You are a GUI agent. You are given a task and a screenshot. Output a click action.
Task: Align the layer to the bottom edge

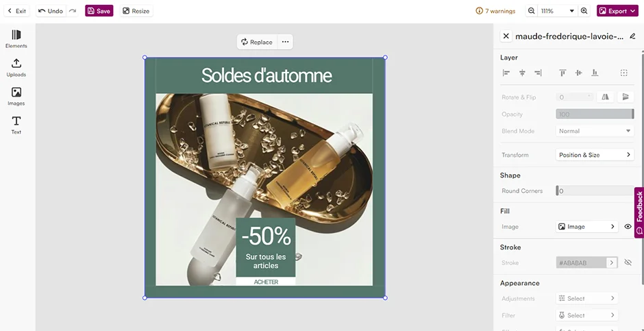595,73
